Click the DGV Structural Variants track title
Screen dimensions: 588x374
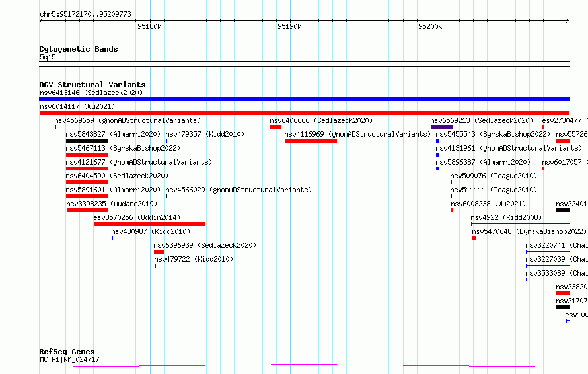coord(92,85)
